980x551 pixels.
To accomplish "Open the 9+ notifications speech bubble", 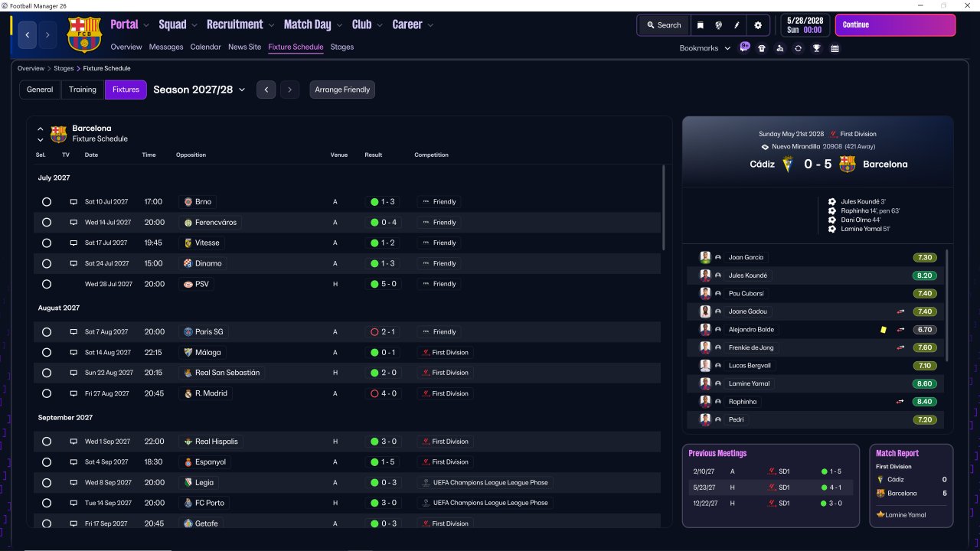I will (744, 47).
